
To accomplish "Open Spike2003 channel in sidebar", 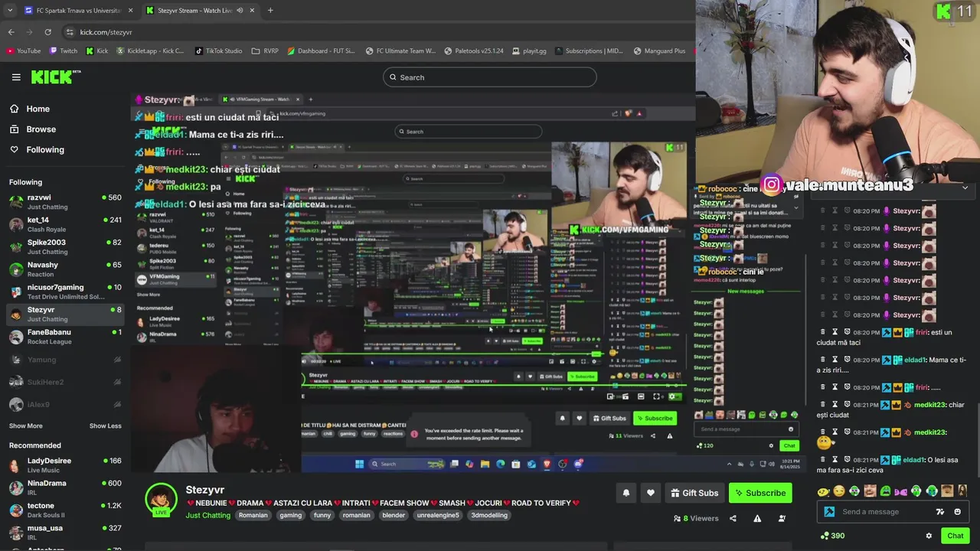I will pyautogui.click(x=65, y=246).
